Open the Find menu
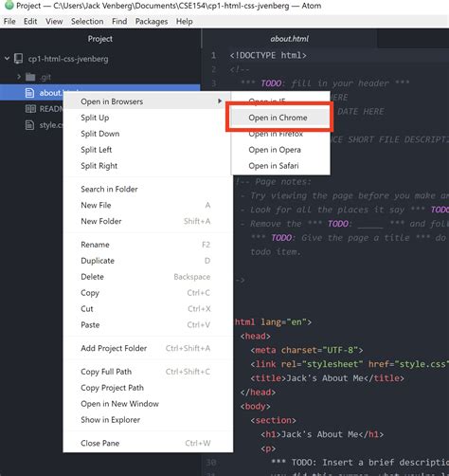The image size is (449, 476). point(119,21)
